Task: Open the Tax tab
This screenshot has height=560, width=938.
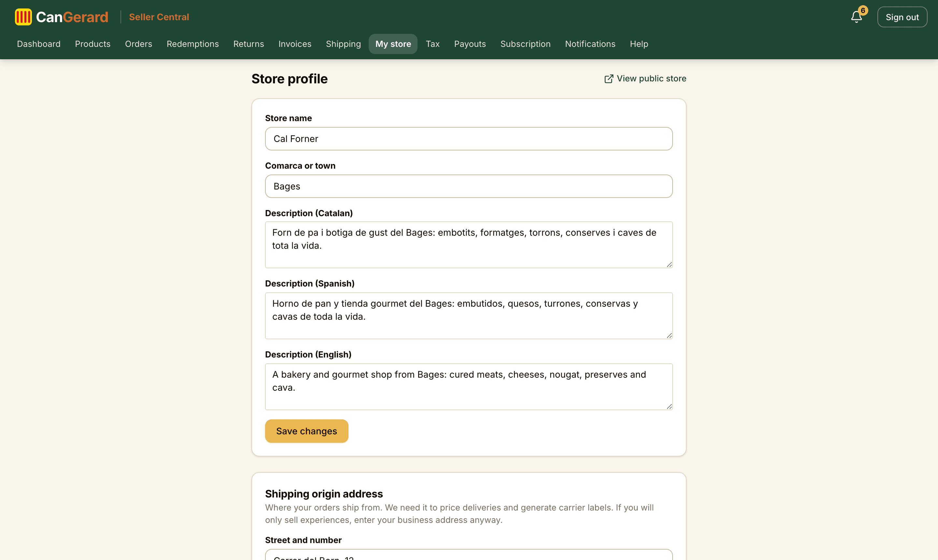Action: pyautogui.click(x=433, y=44)
